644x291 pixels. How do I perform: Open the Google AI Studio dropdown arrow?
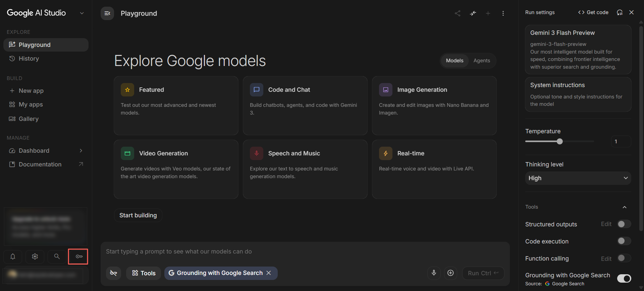coord(82,13)
